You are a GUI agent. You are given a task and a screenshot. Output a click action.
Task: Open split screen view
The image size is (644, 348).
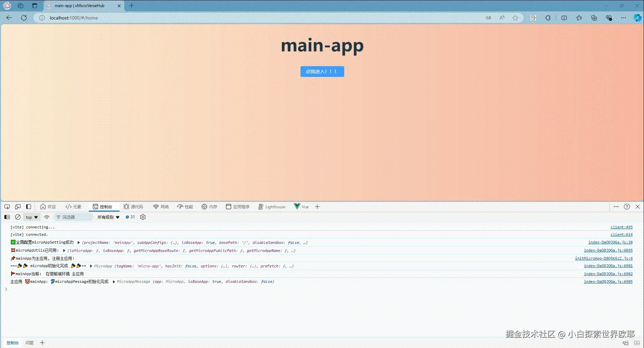[564, 18]
